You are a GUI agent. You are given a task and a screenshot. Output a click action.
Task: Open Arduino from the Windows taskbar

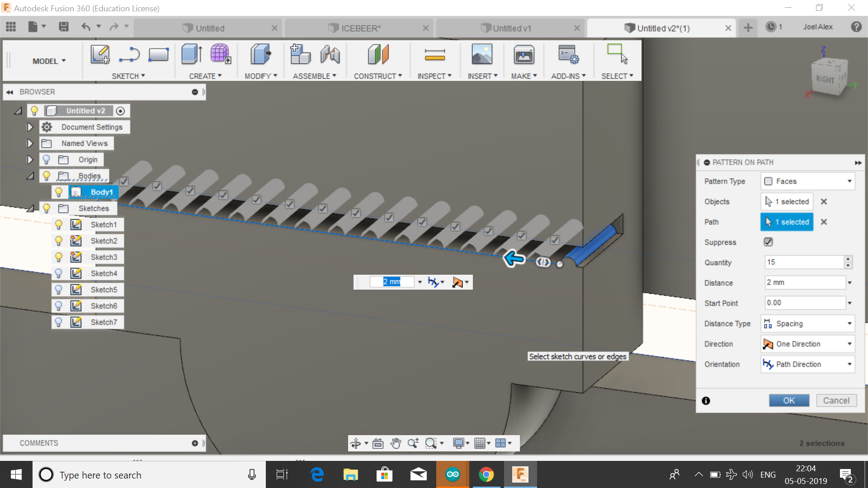453,474
